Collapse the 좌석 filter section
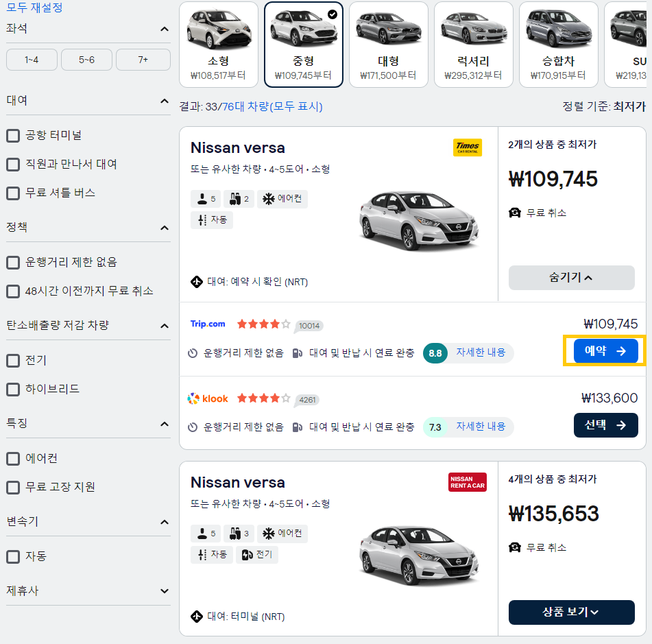The height and width of the screenshot is (644, 652). coord(165,29)
